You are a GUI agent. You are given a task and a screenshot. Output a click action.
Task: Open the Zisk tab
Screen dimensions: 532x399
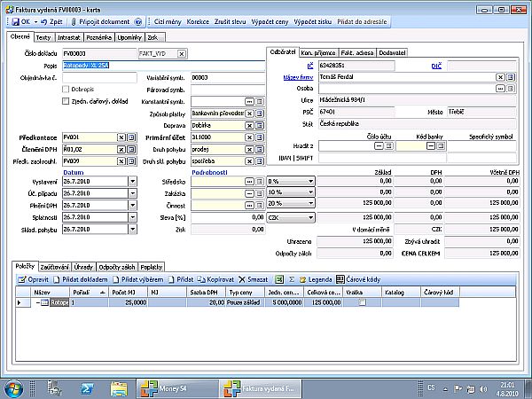coord(154,37)
